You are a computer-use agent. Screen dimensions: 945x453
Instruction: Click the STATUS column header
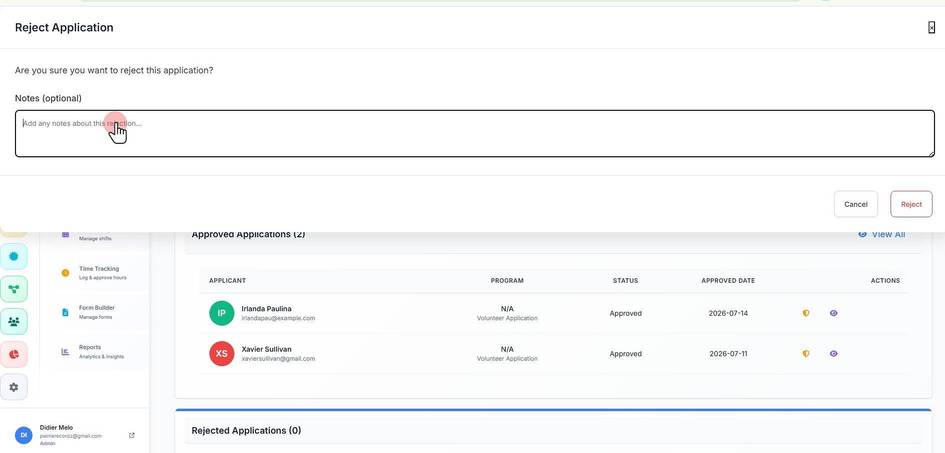(x=626, y=281)
